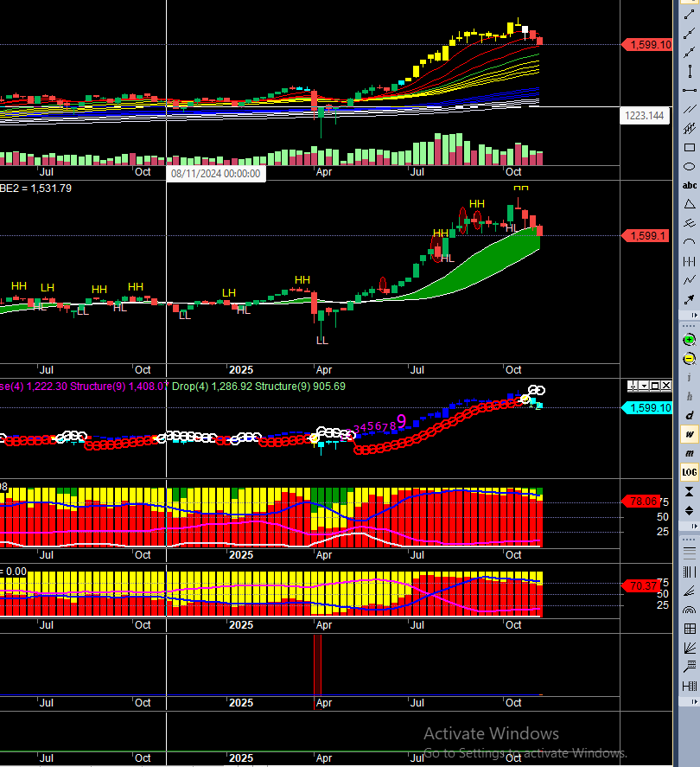Click the cyan '1,599.10' price label
700x767 pixels.
tap(647, 407)
